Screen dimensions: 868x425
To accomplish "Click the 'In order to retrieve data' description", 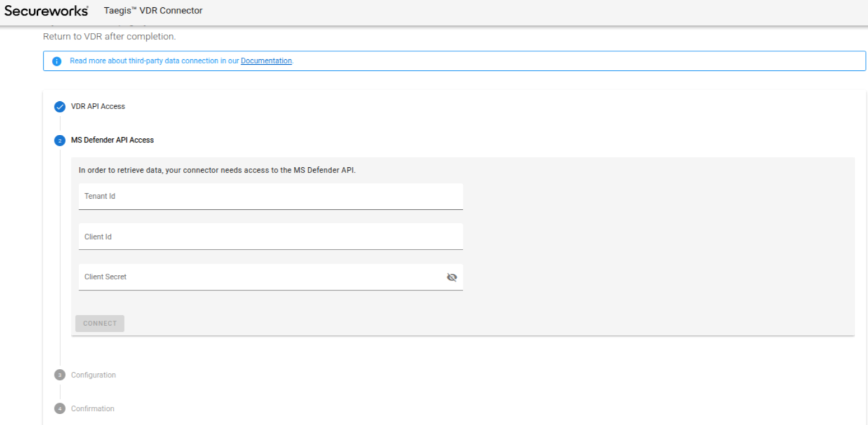I will [217, 170].
